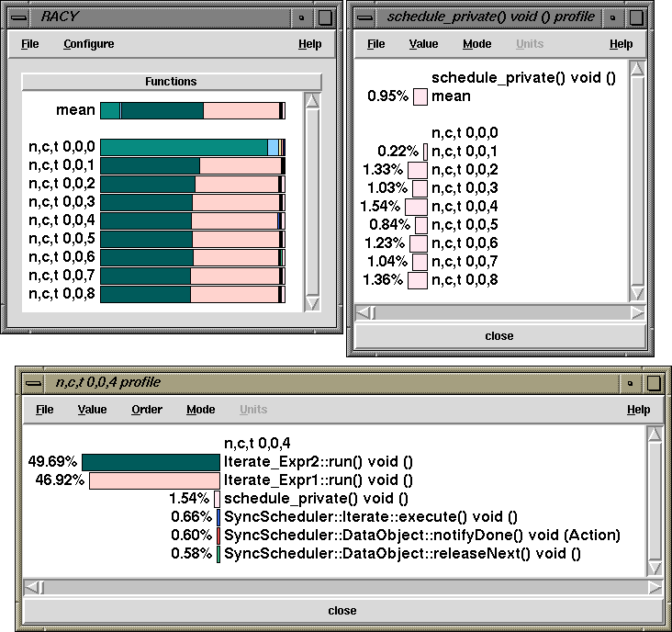This screenshot has width=672, height=632.
Task: Click the 1.23% value for n,c,t 0,0,6
Action: (385, 243)
